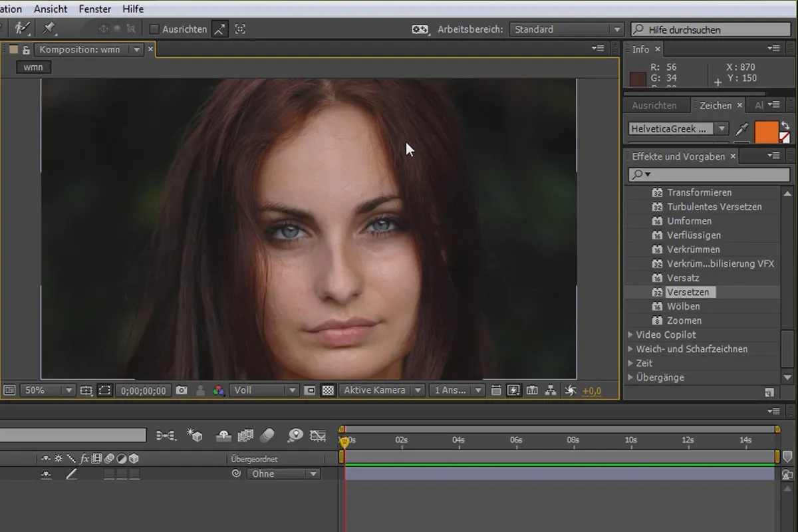Screen dimensions: 798x532
Task: Open the Info panel menu icon
Action: pyautogui.click(x=774, y=49)
